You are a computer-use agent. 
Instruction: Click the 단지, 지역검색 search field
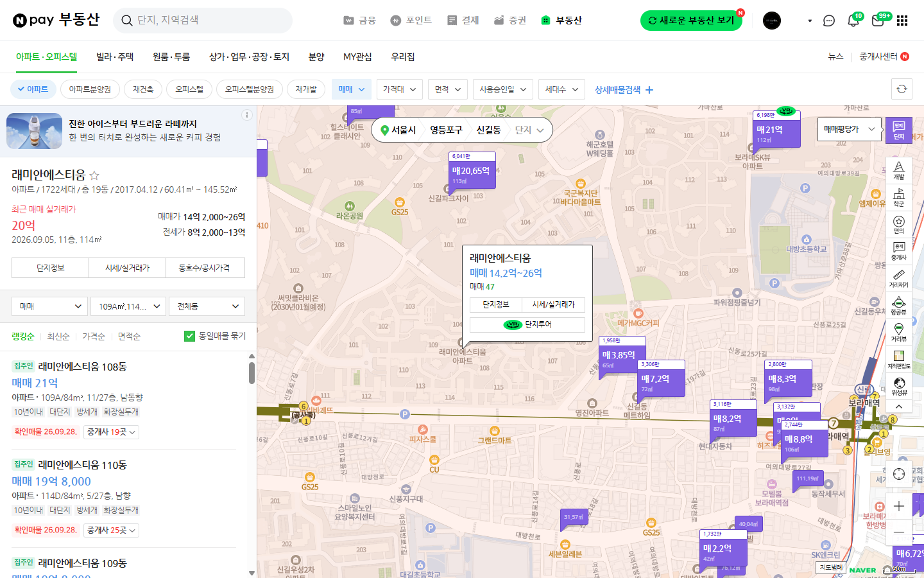coord(203,21)
